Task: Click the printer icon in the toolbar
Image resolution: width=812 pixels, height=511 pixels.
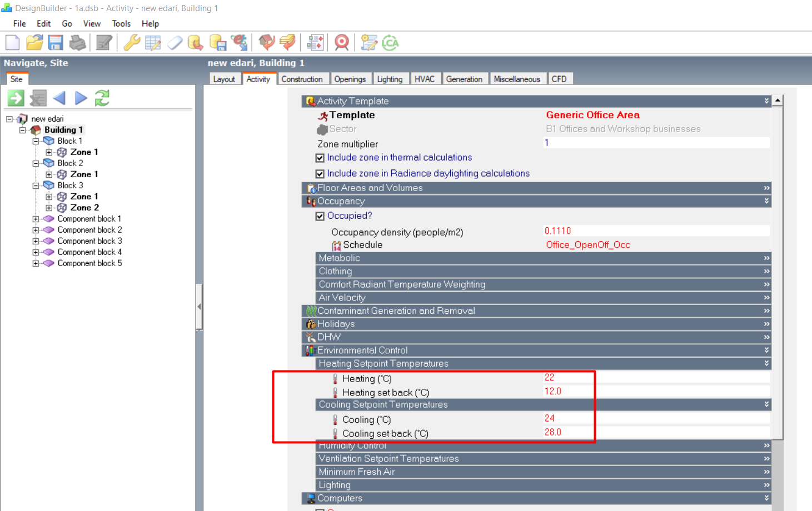Action: coord(77,43)
